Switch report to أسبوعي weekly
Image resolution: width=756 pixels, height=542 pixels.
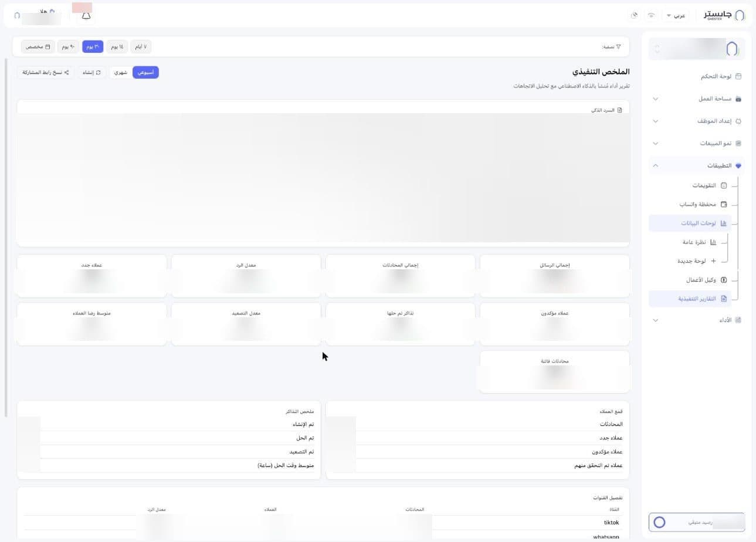145,72
